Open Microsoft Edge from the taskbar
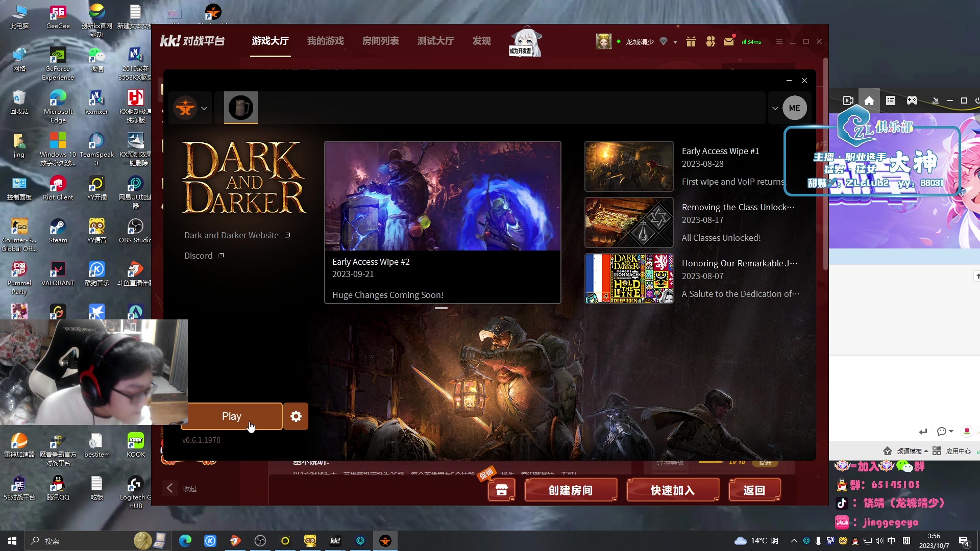Image resolution: width=980 pixels, height=551 pixels. 185,541
